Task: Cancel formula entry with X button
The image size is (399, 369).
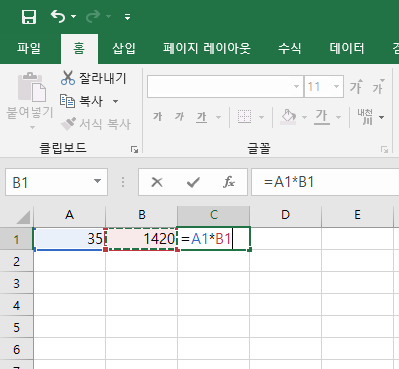Action: (157, 182)
